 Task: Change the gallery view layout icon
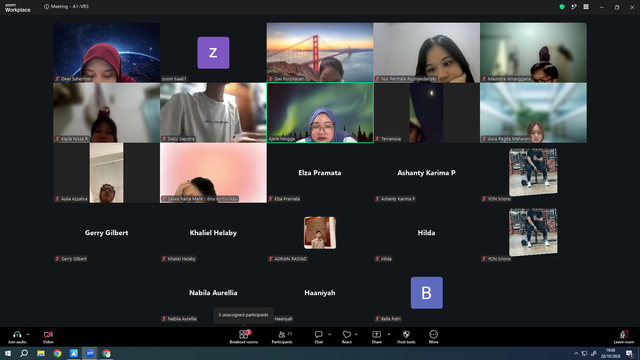pyautogui.click(x=586, y=7)
